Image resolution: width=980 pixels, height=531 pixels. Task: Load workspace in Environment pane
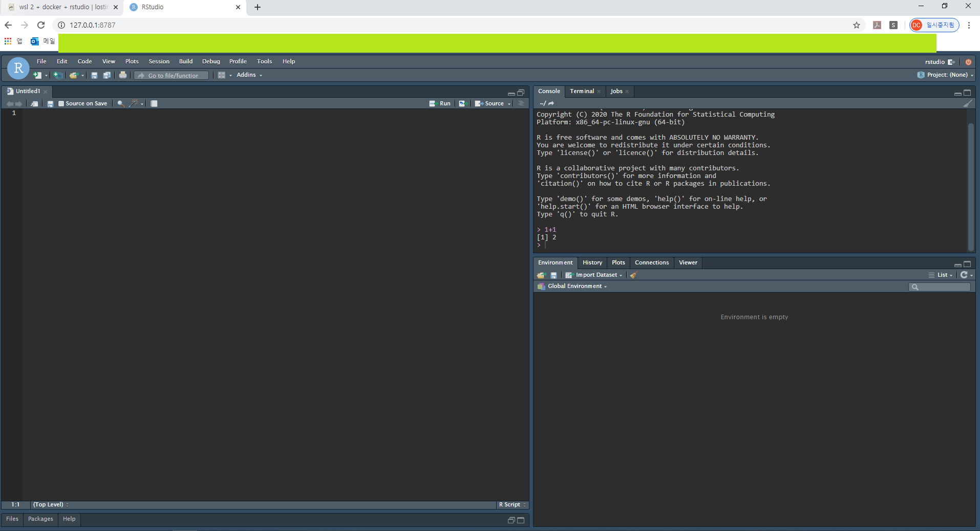coord(541,275)
